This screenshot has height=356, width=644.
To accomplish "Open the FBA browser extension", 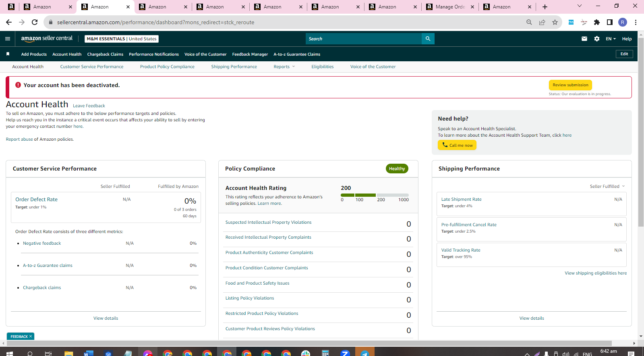I will pos(571,22).
